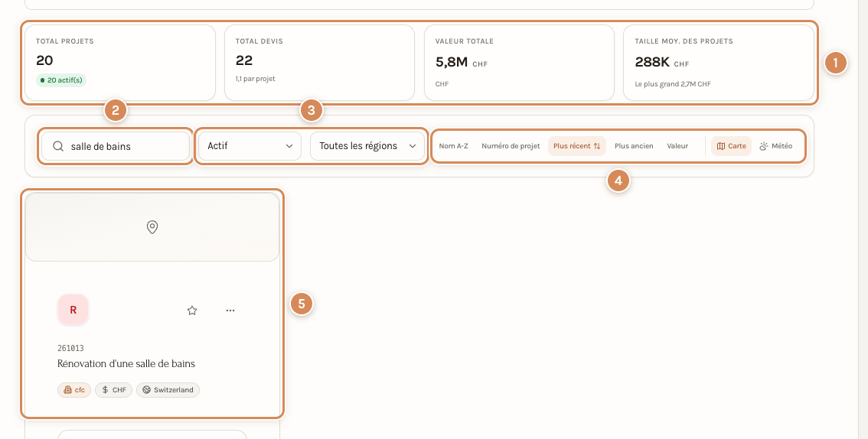868x439 pixels.
Task: Click the chevron of the Actif selector
Action: pos(289,146)
